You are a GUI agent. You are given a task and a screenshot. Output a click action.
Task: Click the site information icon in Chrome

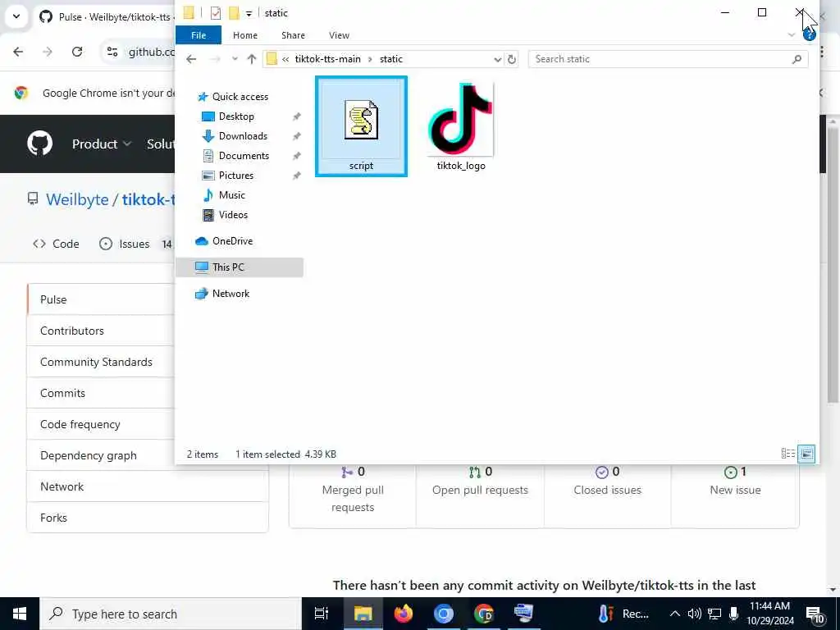coord(112,52)
